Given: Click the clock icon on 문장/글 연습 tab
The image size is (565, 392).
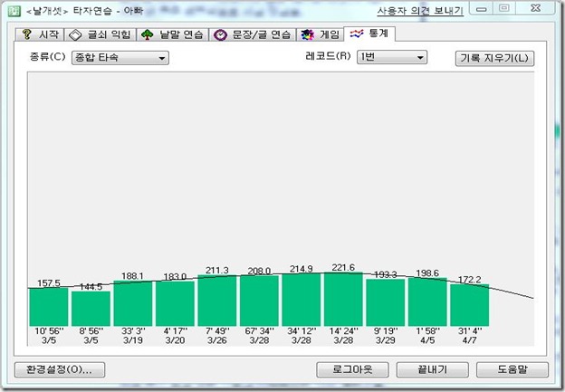Looking at the screenshot, I should [x=220, y=35].
